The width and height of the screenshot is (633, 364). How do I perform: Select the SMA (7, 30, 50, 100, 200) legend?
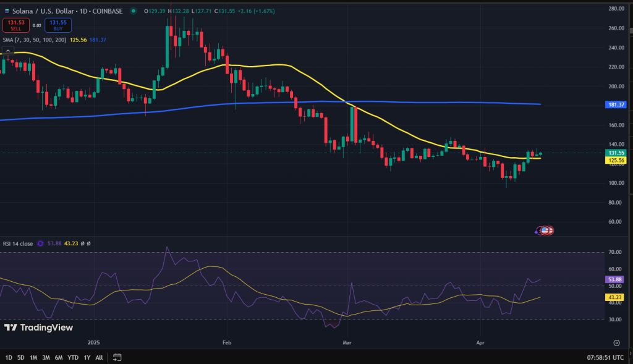coord(35,40)
